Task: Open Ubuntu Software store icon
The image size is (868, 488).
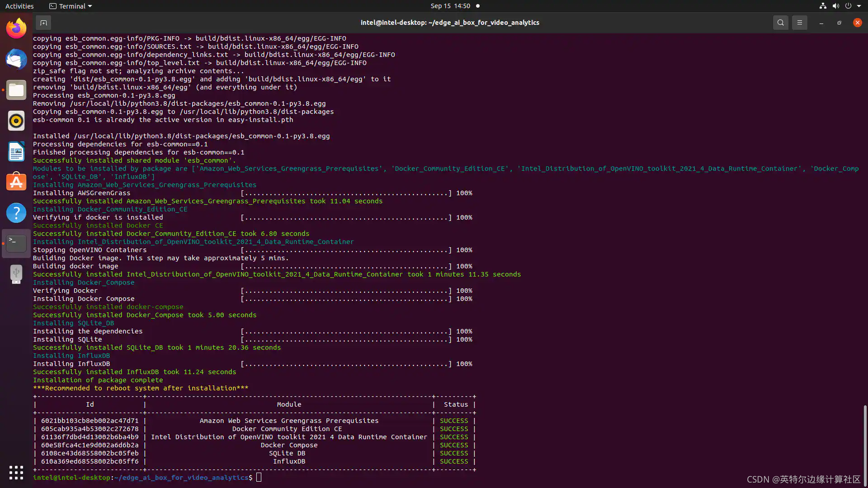Action: click(16, 182)
